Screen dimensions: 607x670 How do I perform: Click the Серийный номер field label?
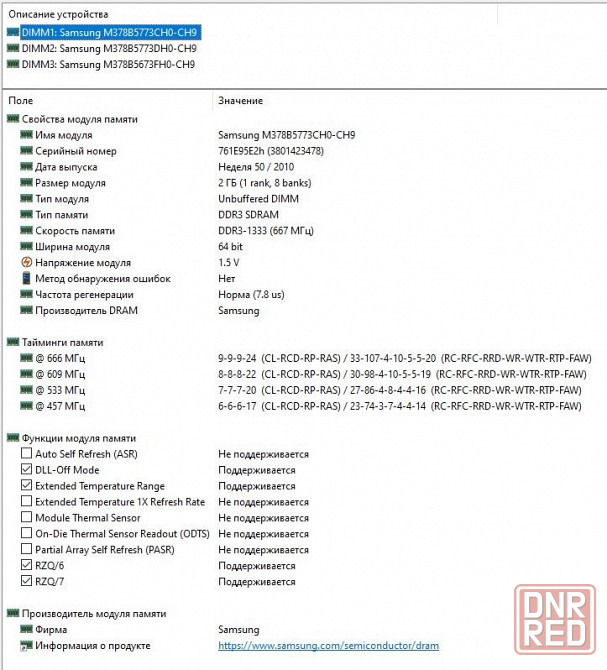coord(76,151)
